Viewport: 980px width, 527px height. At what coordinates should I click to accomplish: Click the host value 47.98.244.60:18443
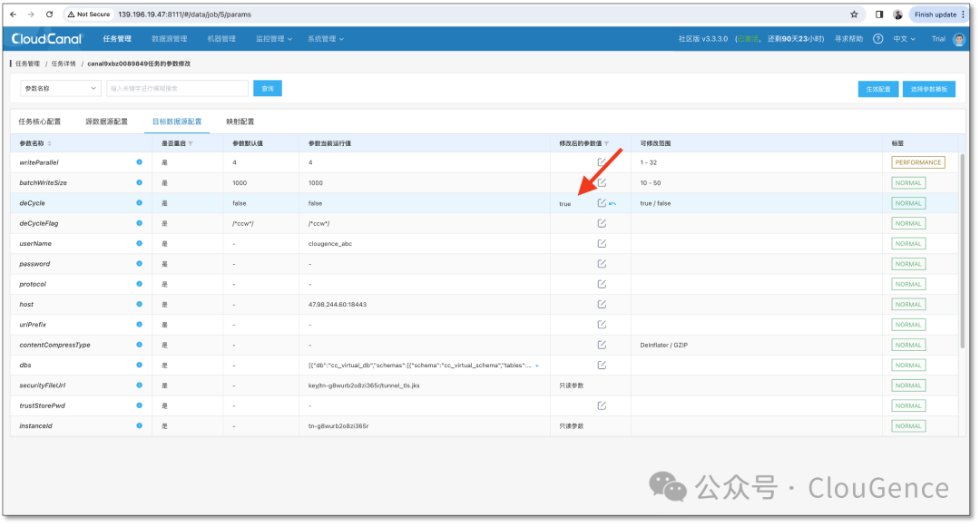338,305
